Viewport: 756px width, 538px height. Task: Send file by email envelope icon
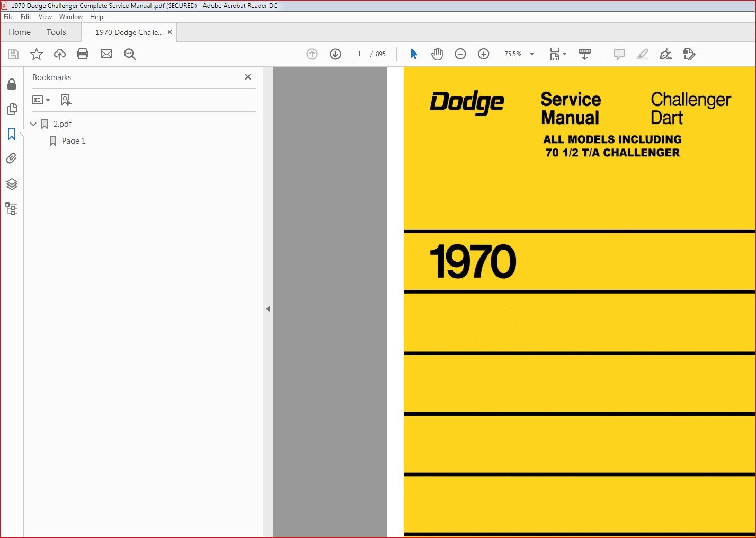[106, 54]
